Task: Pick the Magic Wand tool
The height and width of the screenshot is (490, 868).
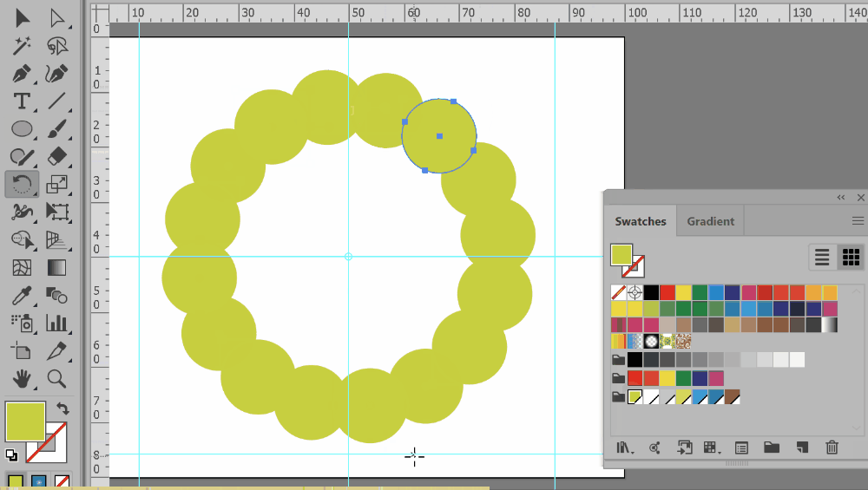Action: click(x=22, y=46)
